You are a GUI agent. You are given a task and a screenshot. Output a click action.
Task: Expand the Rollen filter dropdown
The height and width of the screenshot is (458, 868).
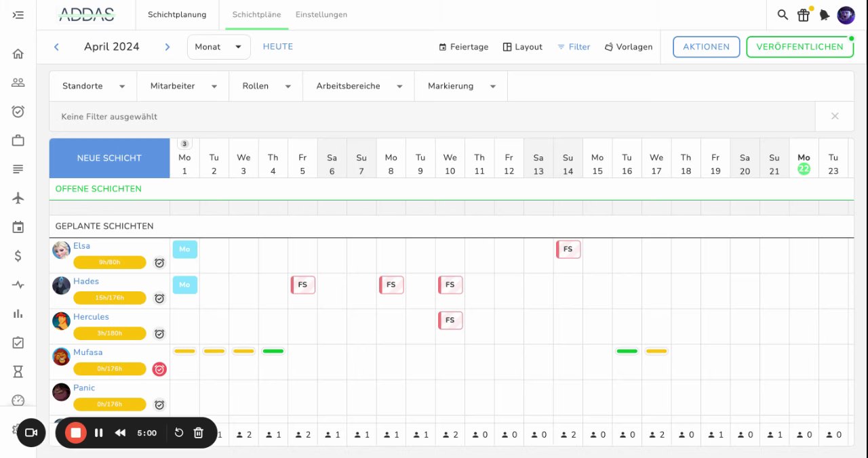(x=266, y=86)
